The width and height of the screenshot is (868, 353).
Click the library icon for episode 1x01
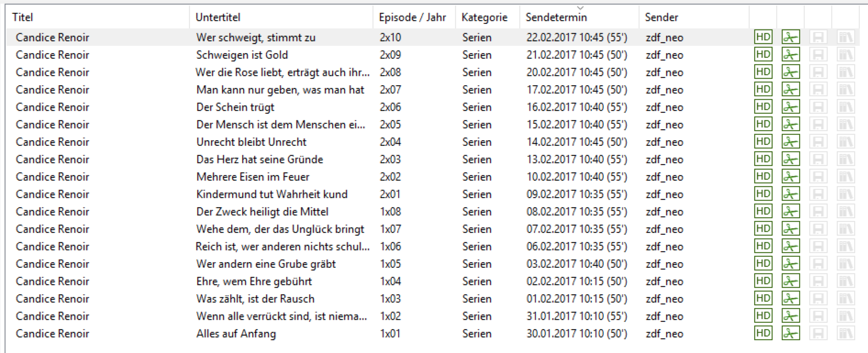[x=846, y=333]
